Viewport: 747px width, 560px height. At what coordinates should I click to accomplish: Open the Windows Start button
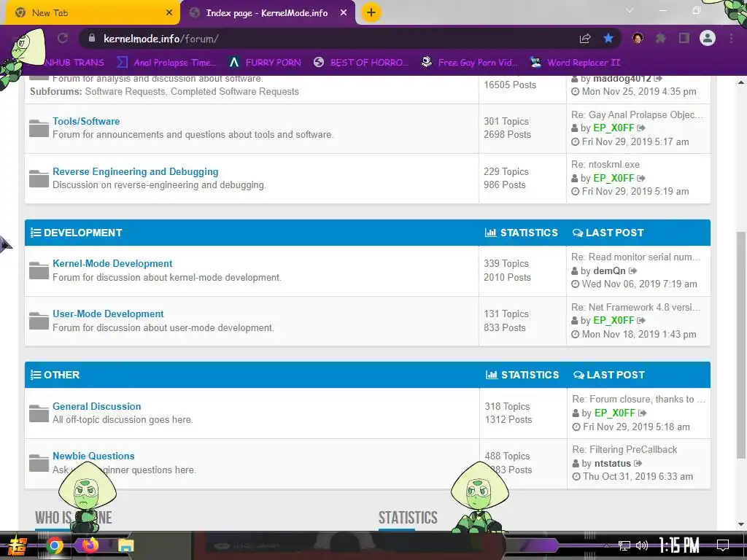point(17,545)
